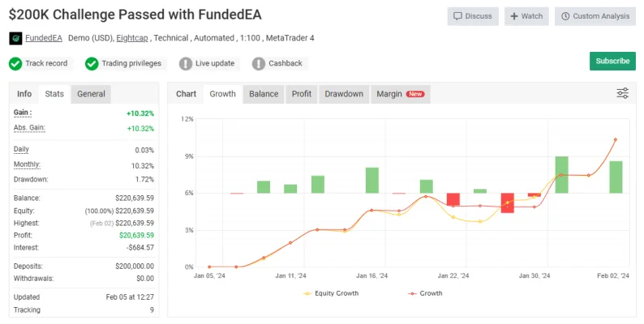Open the Drawdown chart tab
644x324 pixels.
(x=344, y=94)
